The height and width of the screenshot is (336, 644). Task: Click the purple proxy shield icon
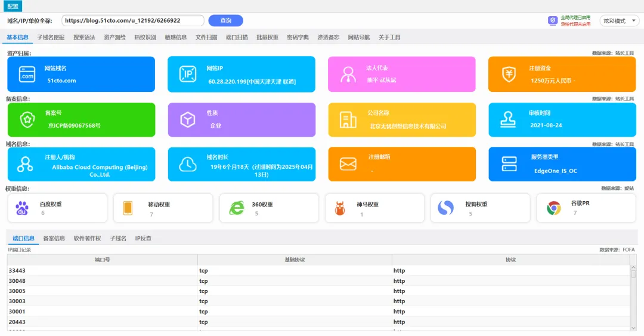553,20
